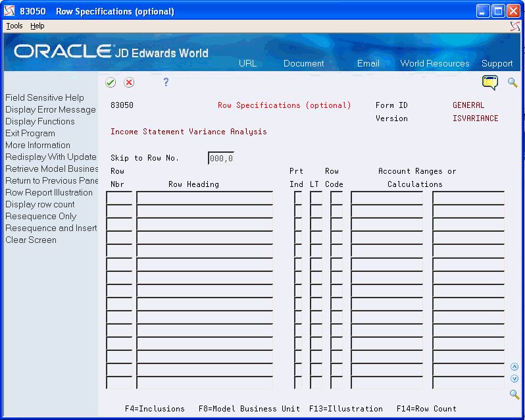Click the first Row Nbr input field
This screenshot has width=525, height=420.
point(119,197)
